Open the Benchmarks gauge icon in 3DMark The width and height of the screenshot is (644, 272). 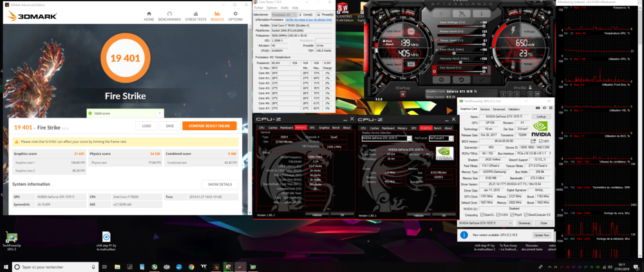pos(169,14)
